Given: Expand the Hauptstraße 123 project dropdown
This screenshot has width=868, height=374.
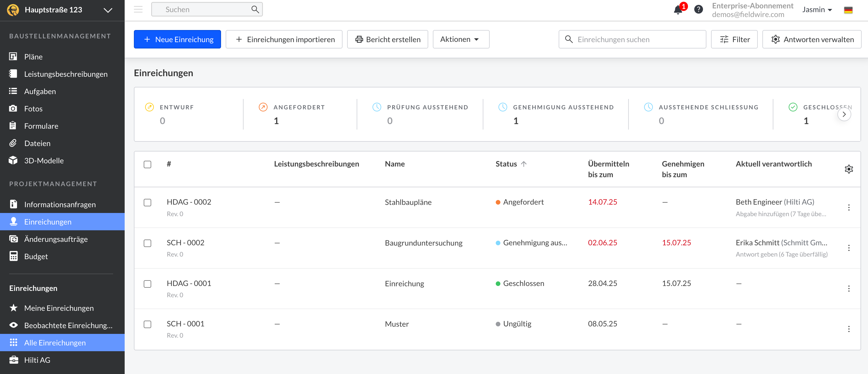Looking at the screenshot, I should pyautogui.click(x=108, y=10).
